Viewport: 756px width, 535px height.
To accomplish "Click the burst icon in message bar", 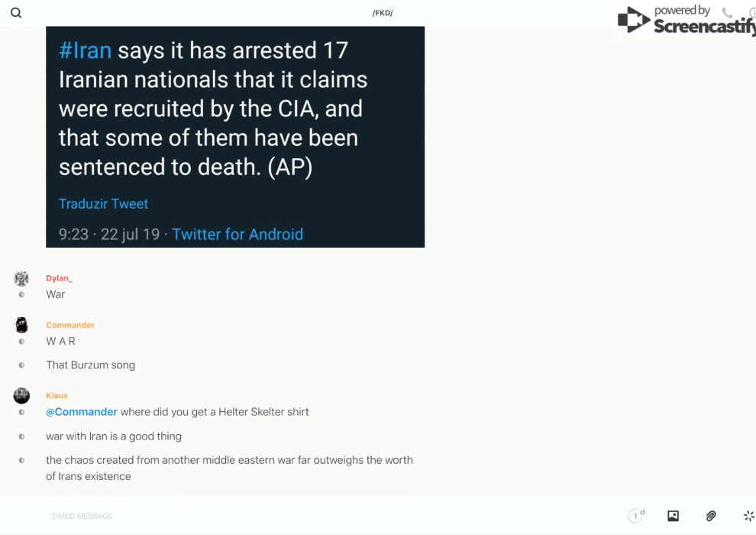I will [748, 516].
